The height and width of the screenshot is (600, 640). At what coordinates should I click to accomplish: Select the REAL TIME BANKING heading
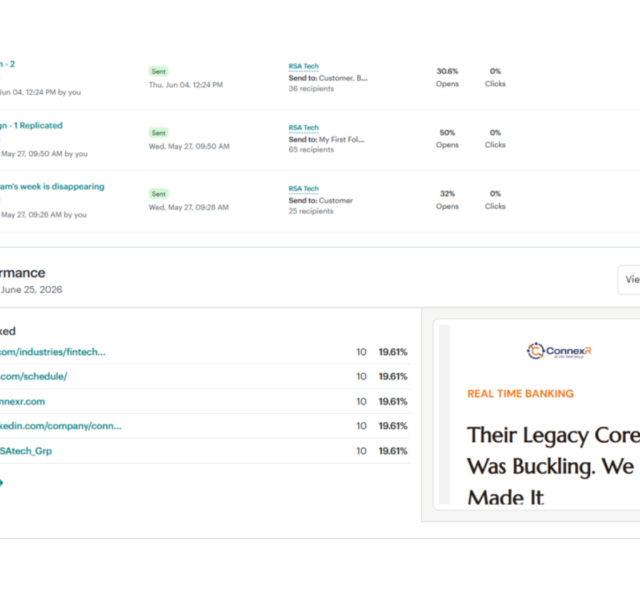tap(520, 394)
